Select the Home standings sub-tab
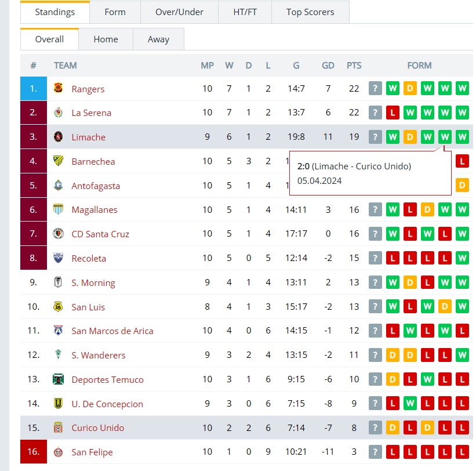Screen dimensions: 476x471 click(x=106, y=39)
